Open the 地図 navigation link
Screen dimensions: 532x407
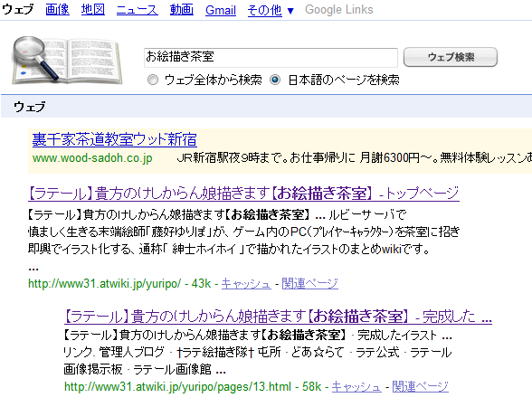93,10
